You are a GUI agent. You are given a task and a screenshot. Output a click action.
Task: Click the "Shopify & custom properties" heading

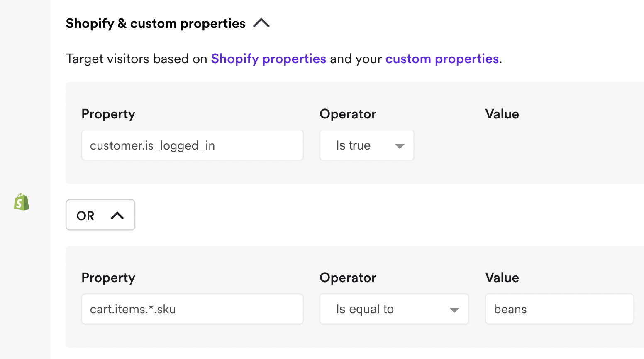[x=156, y=23]
